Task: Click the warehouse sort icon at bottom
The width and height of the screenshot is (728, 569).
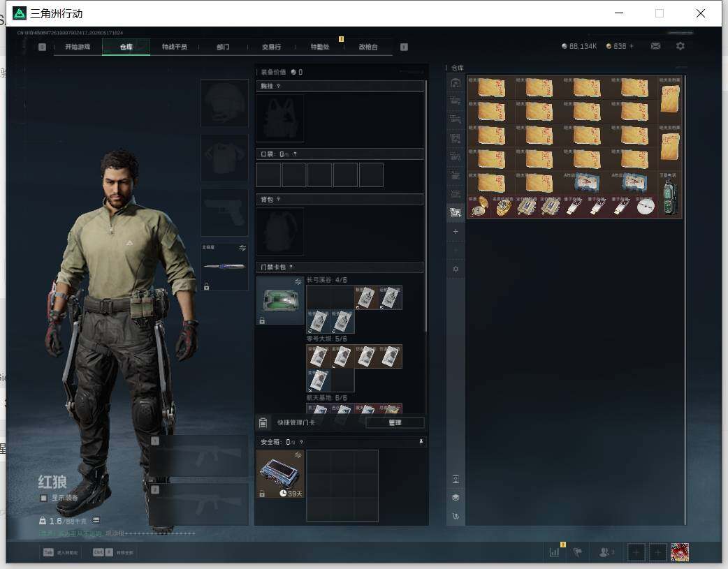Action: tap(456, 516)
